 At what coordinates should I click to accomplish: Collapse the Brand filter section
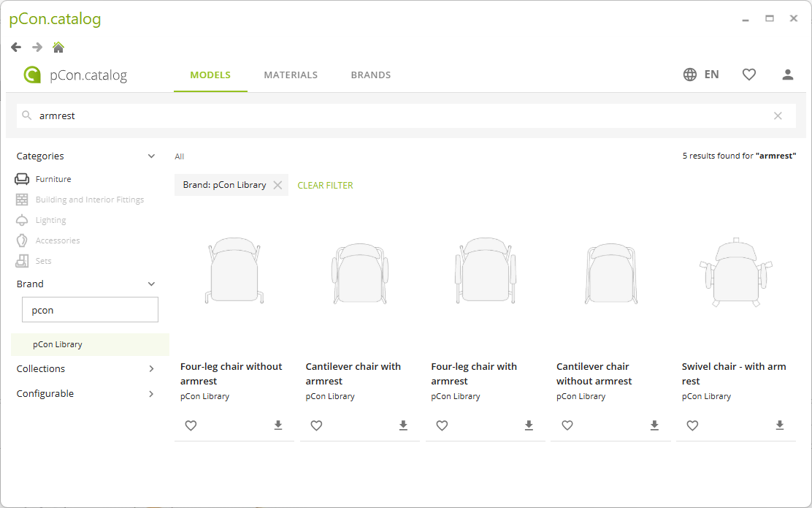[151, 284]
